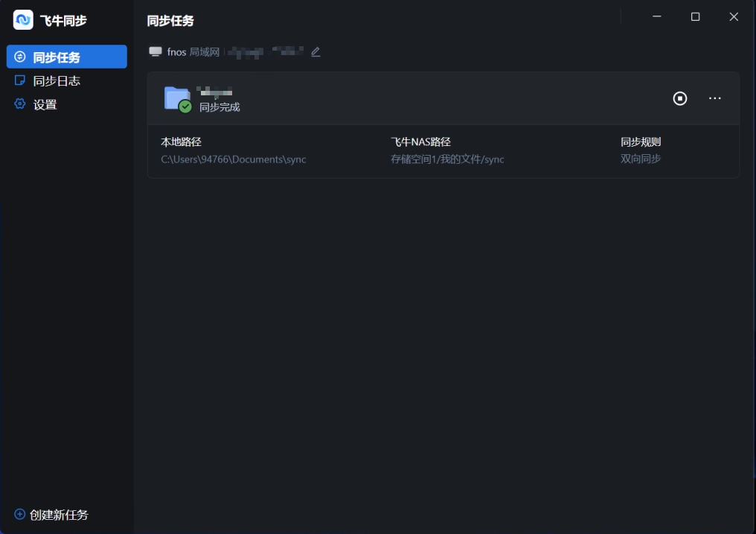Click the 同步日志 note icon in sidebar
Screen dimensions: 756x534
20,80
